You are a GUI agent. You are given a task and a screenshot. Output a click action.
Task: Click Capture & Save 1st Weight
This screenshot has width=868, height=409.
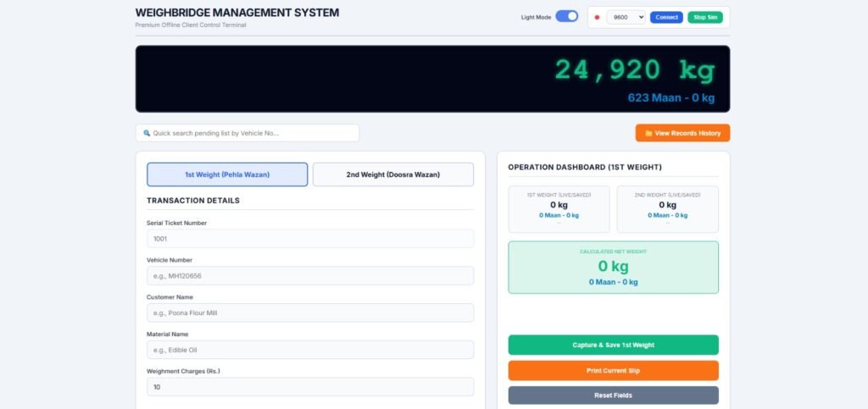pos(614,345)
